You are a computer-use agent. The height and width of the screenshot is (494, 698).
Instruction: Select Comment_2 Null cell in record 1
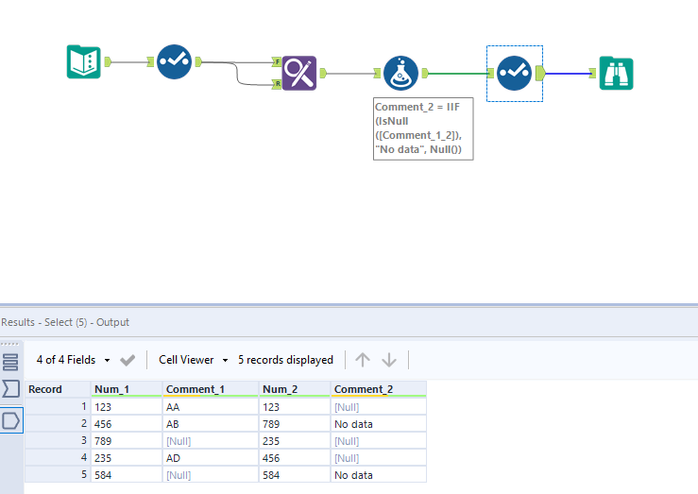coord(378,407)
